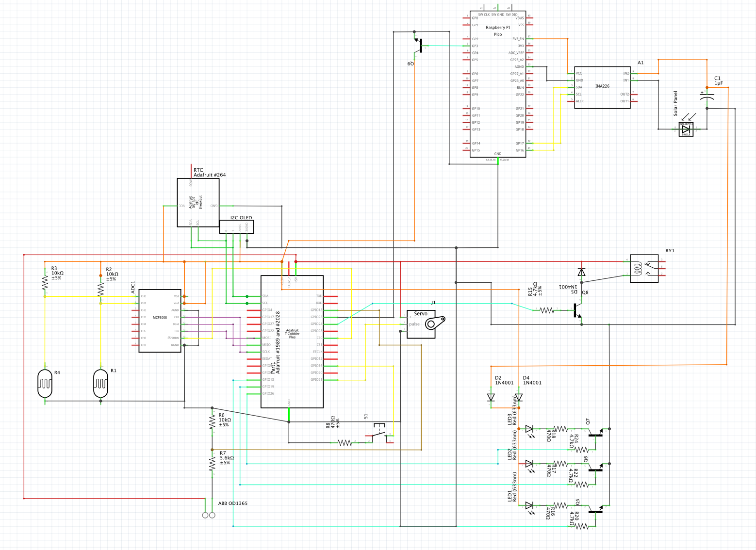Select the INA226 current sensor chip
Image resolution: width=756 pixels, height=550 pixels.
(x=602, y=87)
